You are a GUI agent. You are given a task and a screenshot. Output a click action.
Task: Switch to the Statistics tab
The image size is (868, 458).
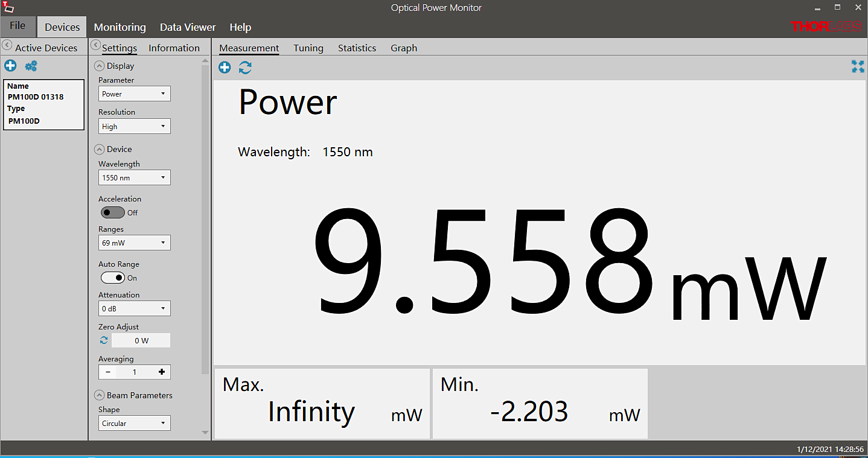[x=357, y=48]
